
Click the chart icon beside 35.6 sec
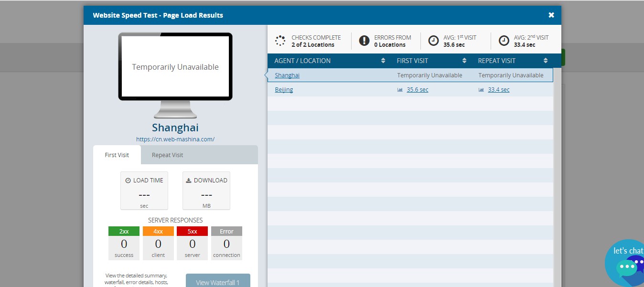[x=400, y=90]
